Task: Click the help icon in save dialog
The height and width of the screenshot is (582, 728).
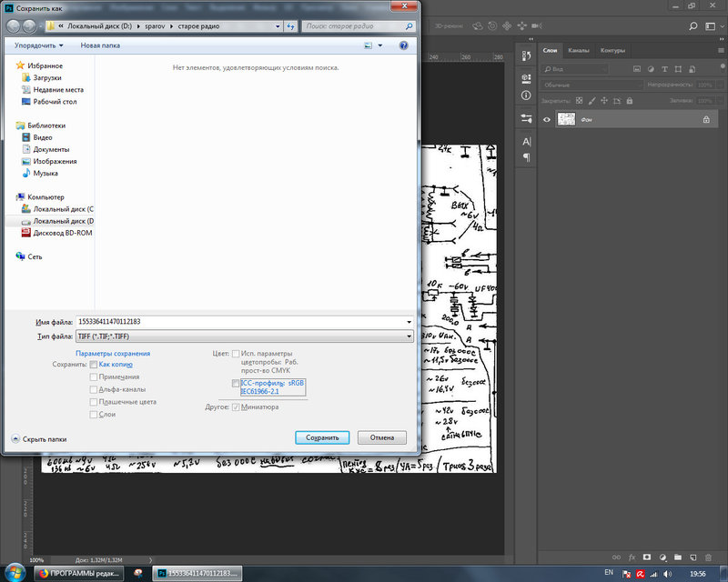Action: (402, 45)
